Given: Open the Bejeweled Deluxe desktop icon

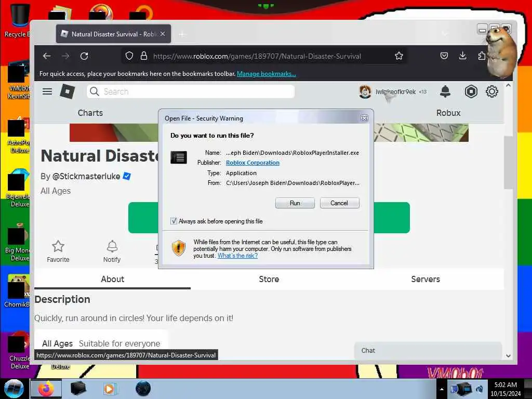Looking at the screenshot, I should point(17,189).
